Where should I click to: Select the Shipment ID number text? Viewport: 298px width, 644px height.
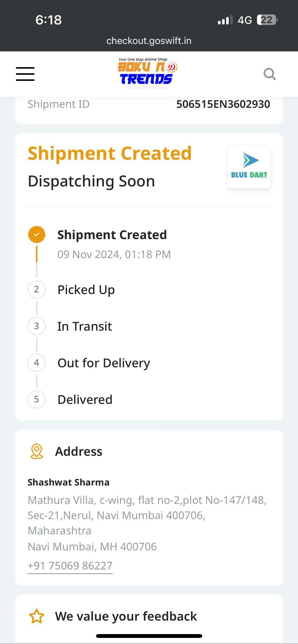[x=223, y=104]
